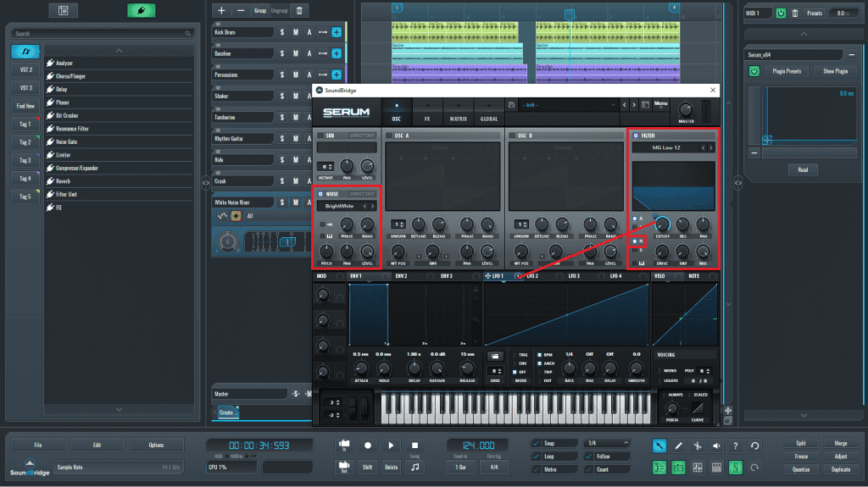
Task: Enable the Serum Sub oscillator
Action: [320, 136]
